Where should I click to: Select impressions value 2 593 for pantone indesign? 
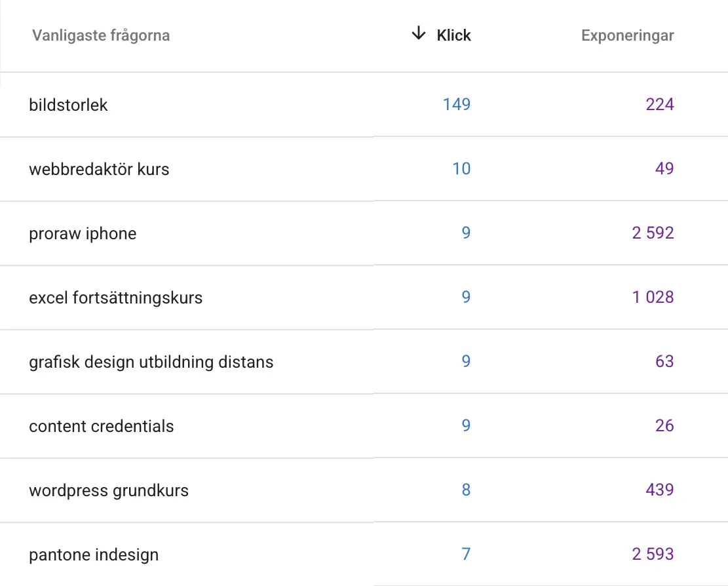pos(653,553)
